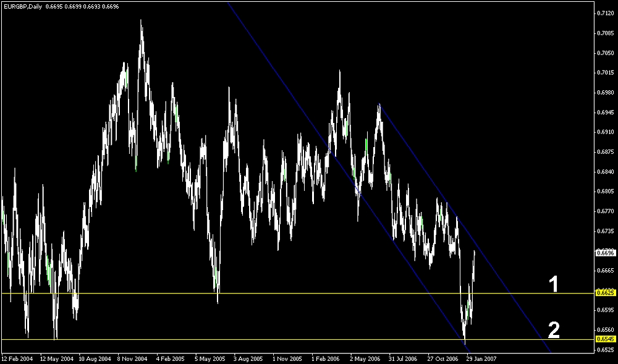Click the 12 Feb 2004 date label

coord(16,358)
